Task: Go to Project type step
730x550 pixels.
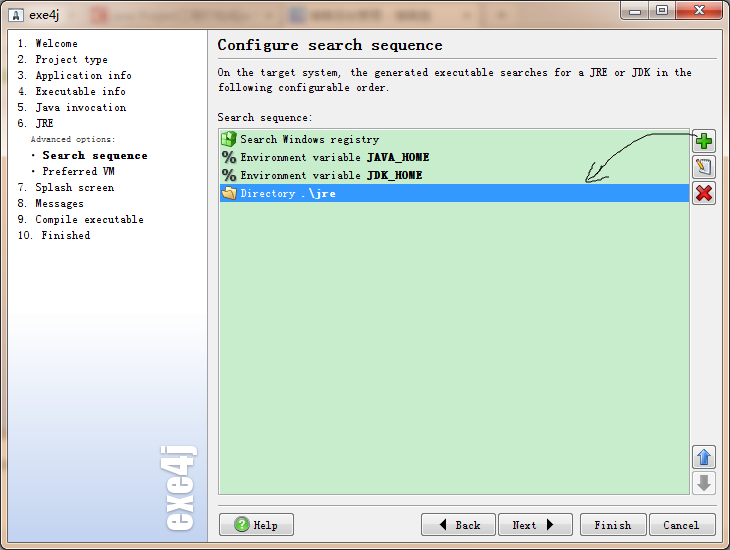Action: [71, 60]
